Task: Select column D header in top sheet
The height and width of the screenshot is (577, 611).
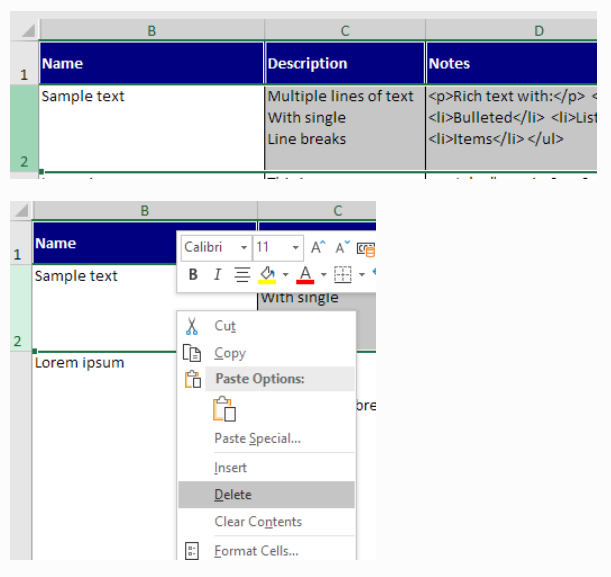Action: pyautogui.click(x=538, y=31)
